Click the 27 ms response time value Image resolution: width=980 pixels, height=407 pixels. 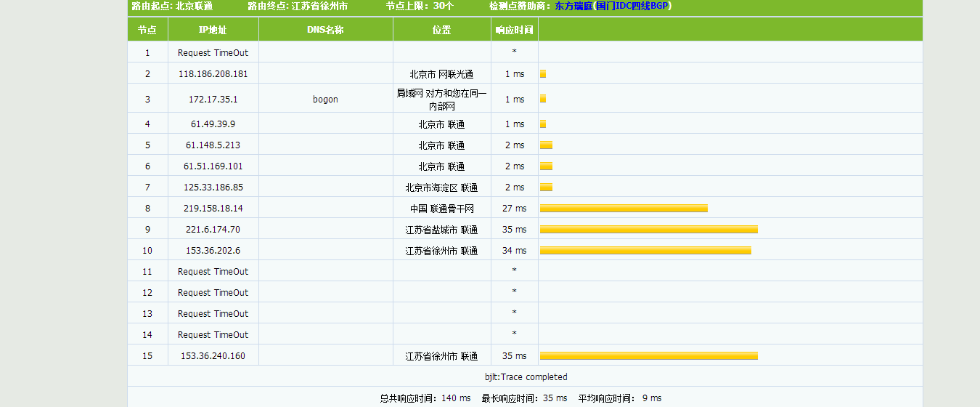pos(514,209)
